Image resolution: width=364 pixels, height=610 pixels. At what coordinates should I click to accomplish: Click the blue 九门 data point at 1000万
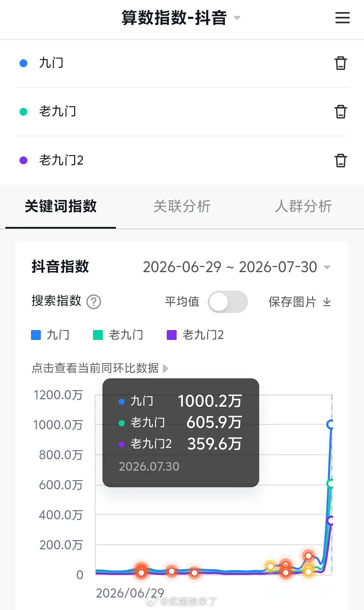(x=331, y=425)
